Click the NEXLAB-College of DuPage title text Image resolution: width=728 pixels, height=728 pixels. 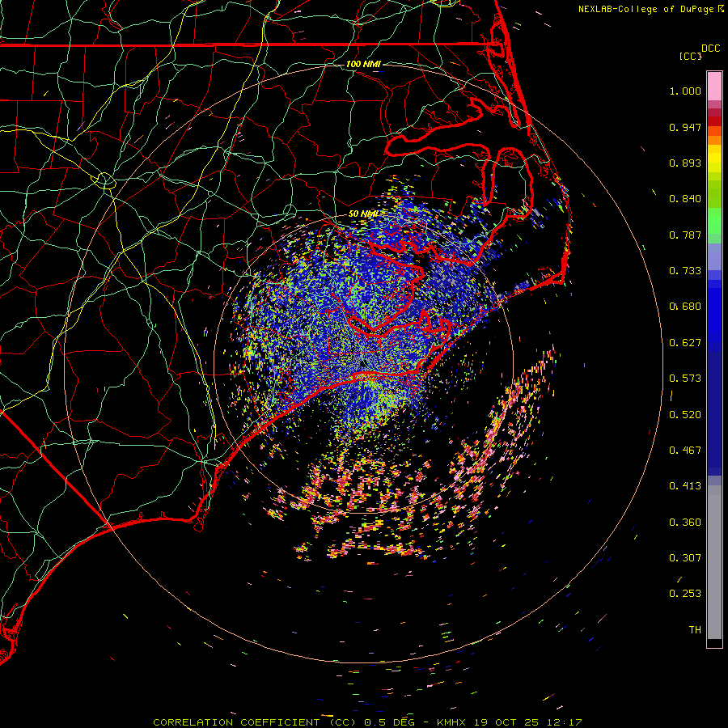[x=645, y=9]
